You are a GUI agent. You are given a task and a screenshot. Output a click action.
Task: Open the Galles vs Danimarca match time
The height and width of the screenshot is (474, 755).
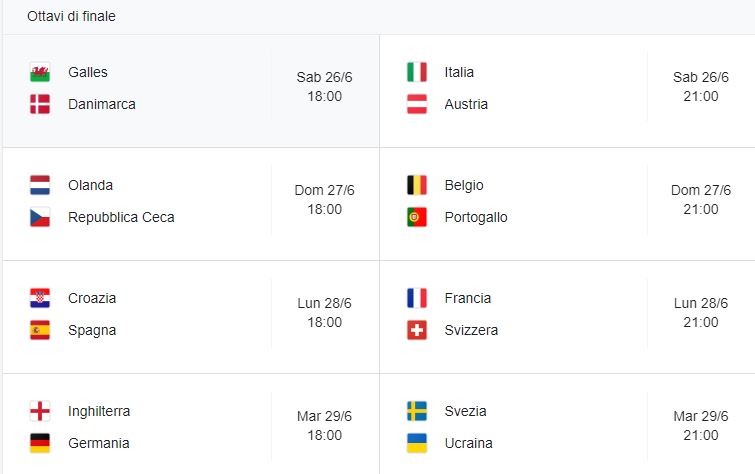tap(324, 87)
